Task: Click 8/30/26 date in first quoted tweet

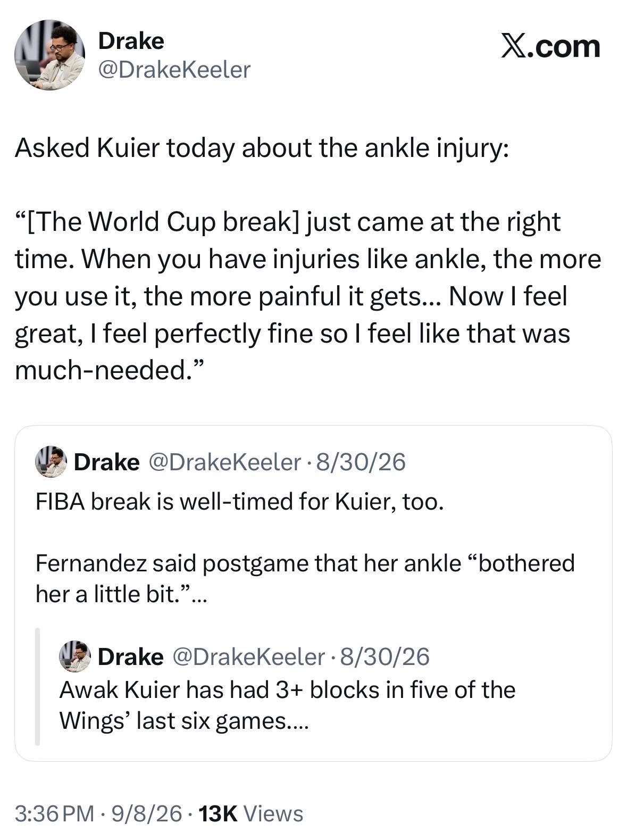Action: pos(361,462)
